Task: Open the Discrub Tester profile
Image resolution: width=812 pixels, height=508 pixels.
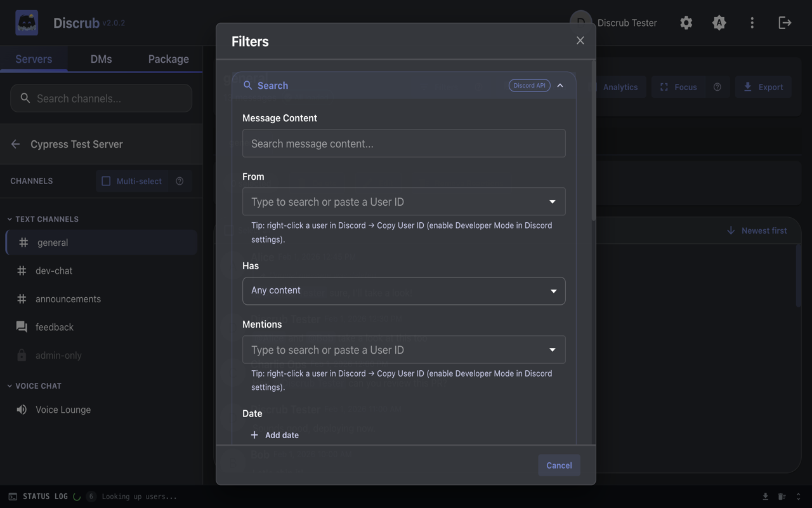Action: 614,23
